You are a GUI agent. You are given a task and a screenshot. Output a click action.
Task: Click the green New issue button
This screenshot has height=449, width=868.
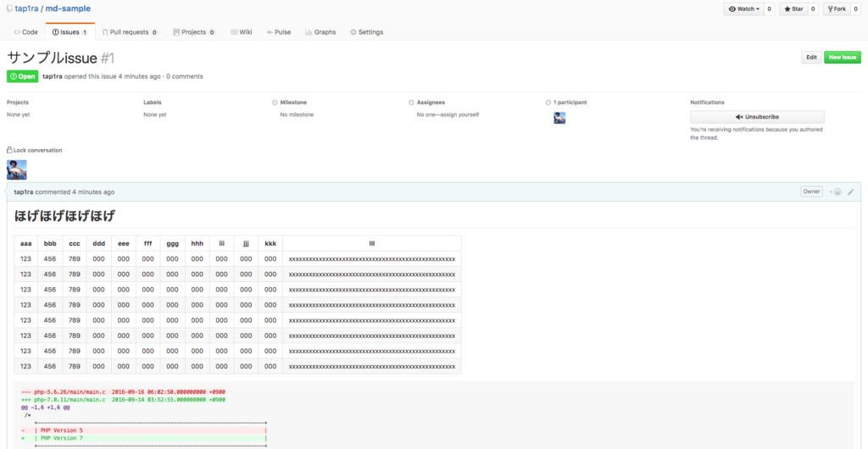[843, 58]
